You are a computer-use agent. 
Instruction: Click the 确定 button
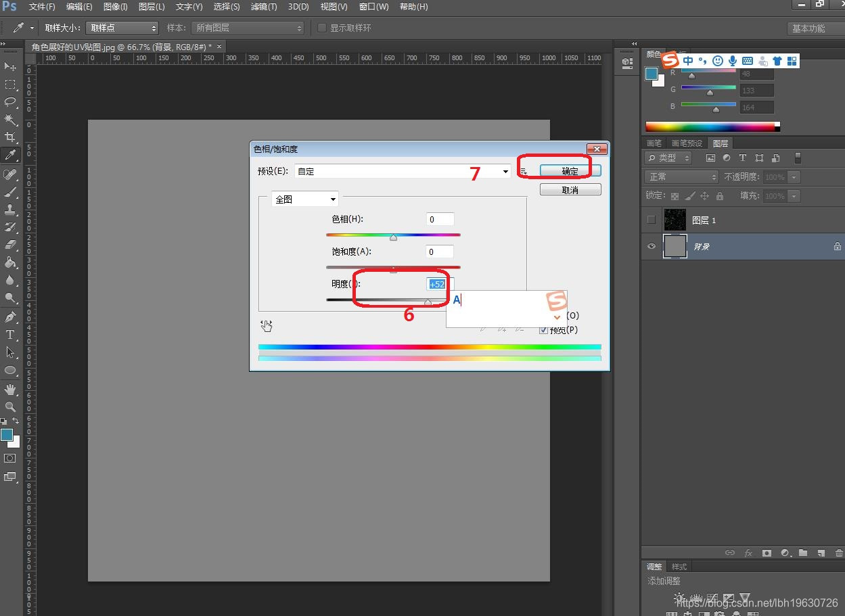pos(570,171)
